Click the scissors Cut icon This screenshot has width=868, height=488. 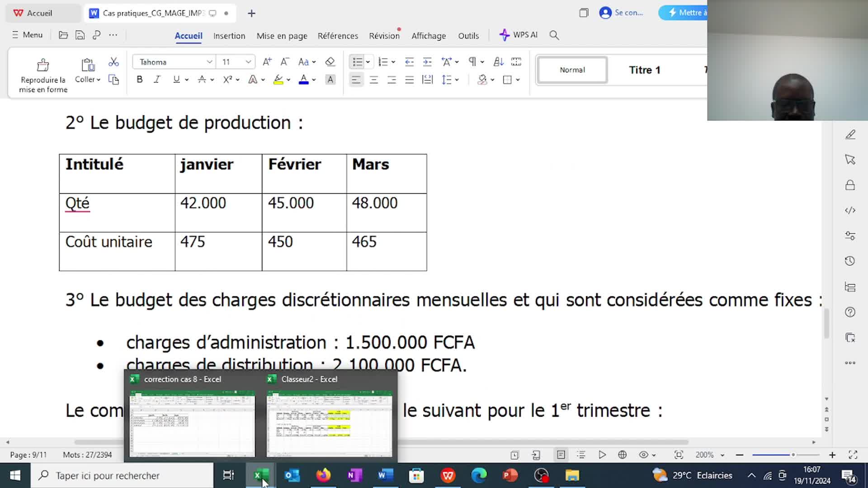(x=113, y=62)
